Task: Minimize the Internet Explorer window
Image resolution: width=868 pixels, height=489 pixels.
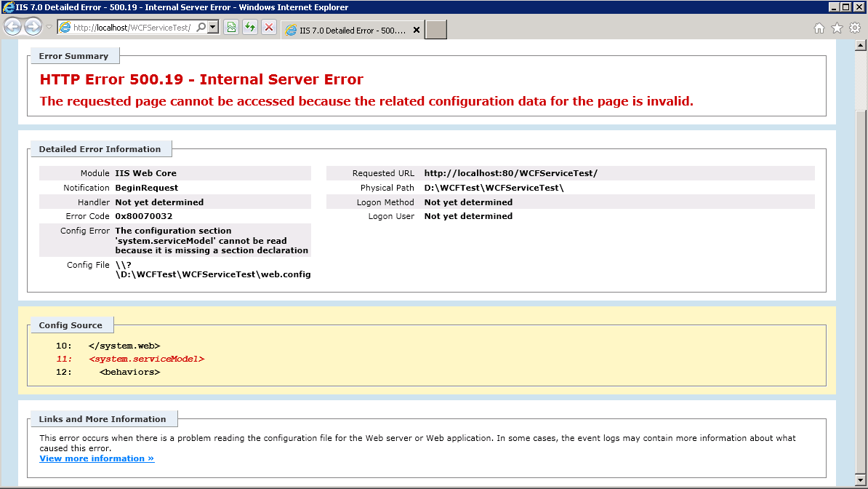Action: pos(834,7)
